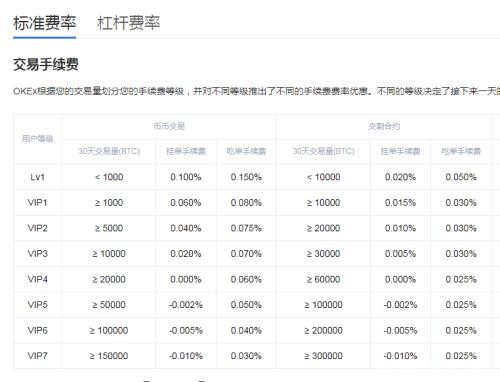Click Lv1 交割合约 maker fee 0.020%
The image size is (500, 382).
tap(400, 177)
